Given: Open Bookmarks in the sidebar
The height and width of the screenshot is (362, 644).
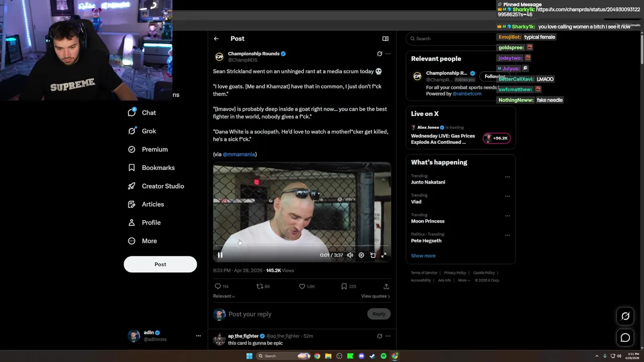Looking at the screenshot, I should 151,167.
